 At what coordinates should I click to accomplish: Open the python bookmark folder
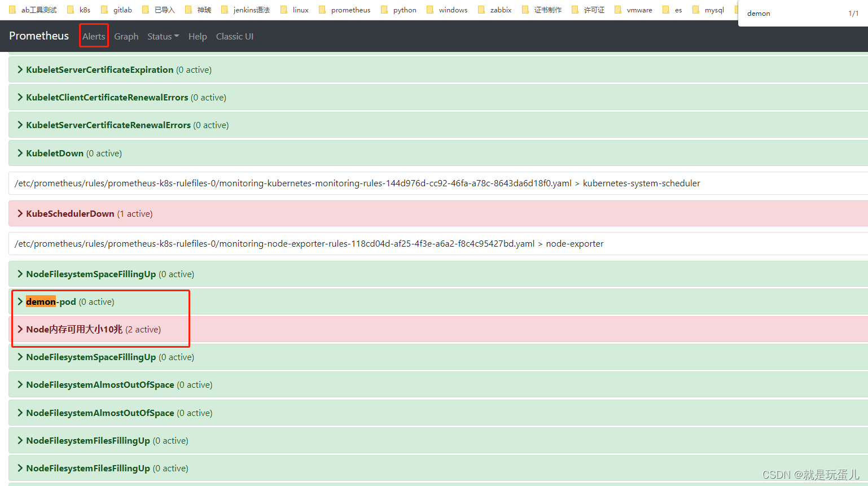(398, 10)
